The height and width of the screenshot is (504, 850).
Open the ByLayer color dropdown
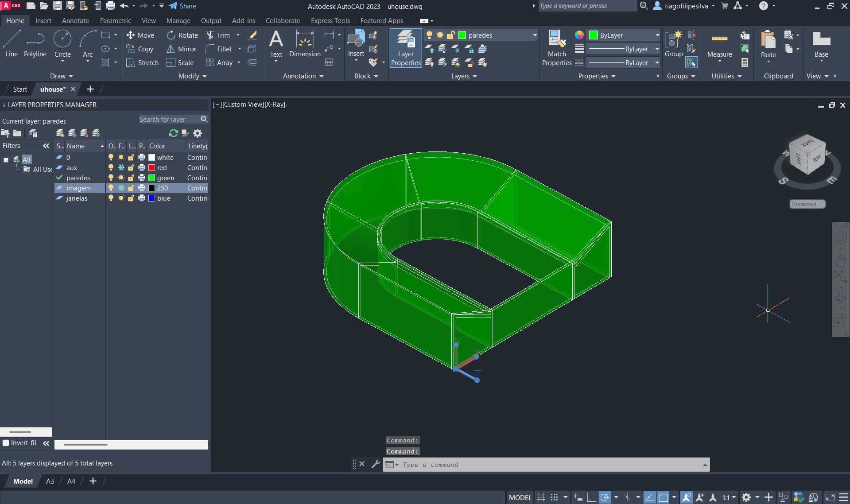point(657,35)
